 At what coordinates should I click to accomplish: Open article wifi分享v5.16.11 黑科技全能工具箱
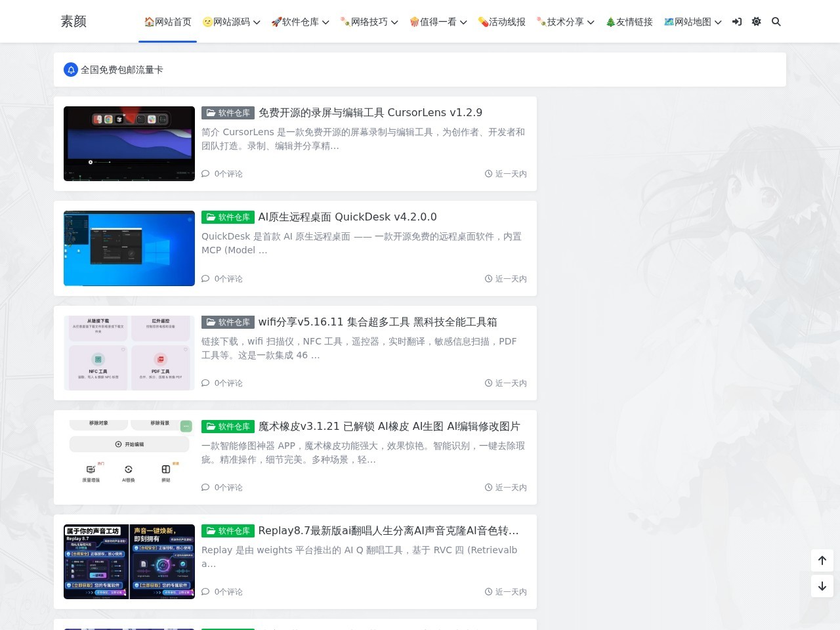click(377, 322)
